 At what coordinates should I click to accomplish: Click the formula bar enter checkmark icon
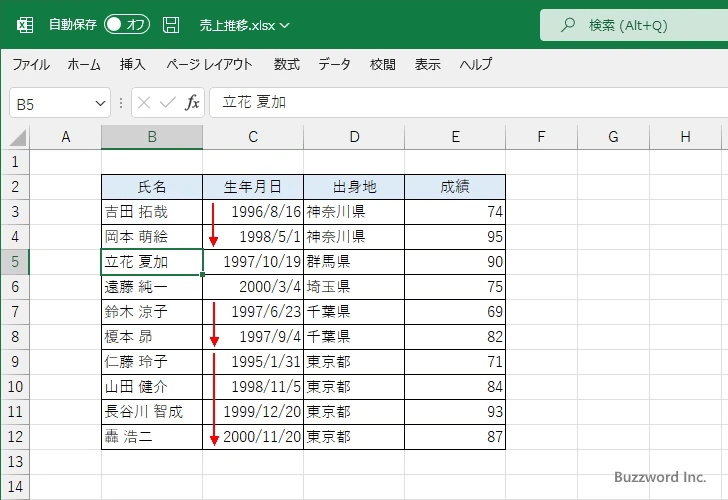tap(168, 103)
